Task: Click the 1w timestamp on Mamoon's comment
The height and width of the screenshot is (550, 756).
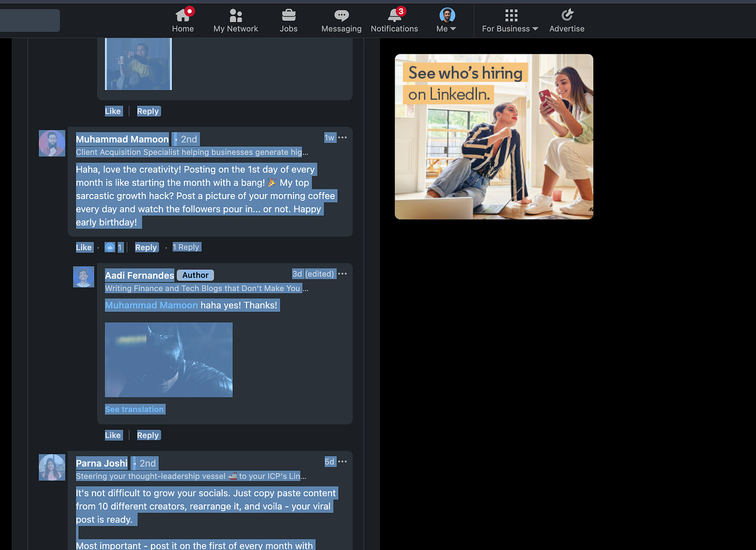Action: [330, 137]
